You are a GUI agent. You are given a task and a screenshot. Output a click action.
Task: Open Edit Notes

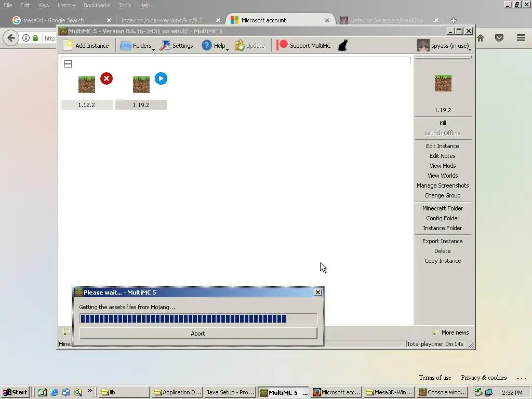coord(443,156)
